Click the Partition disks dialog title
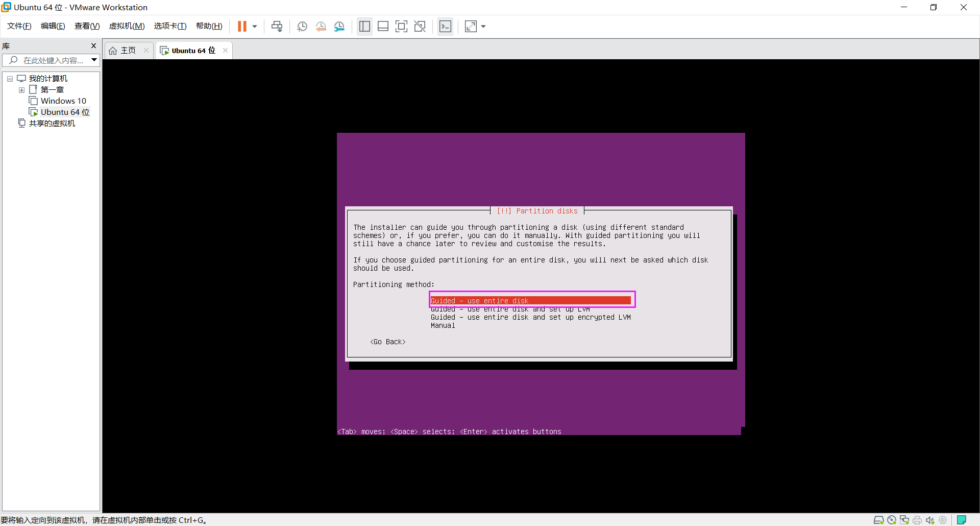The image size is (980, 526). [537, 211]
